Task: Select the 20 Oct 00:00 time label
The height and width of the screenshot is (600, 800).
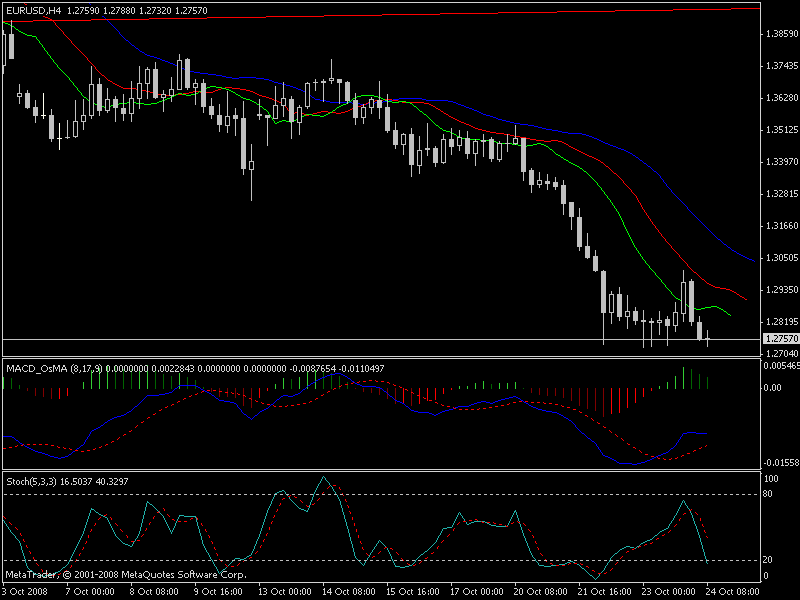Action: pos(539,591)
